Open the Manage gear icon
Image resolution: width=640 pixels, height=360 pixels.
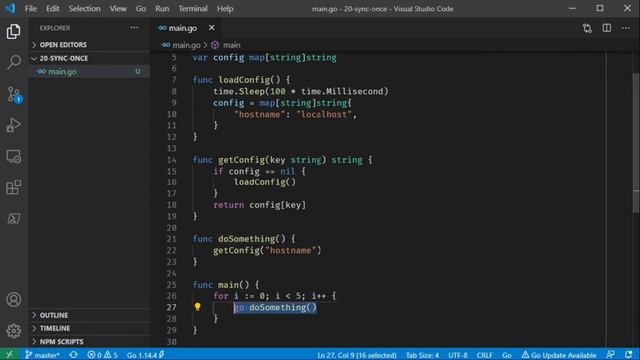point(13,331)
